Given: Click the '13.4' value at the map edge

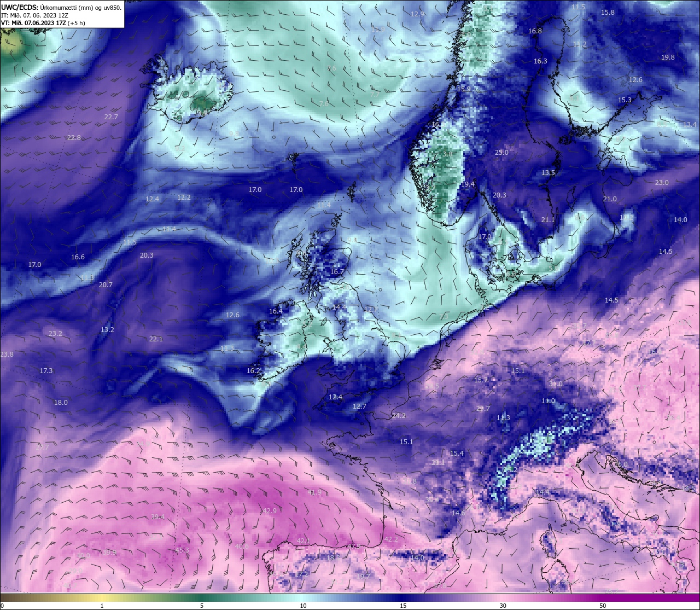Looking at the screenshot, I should pos(690,125).
